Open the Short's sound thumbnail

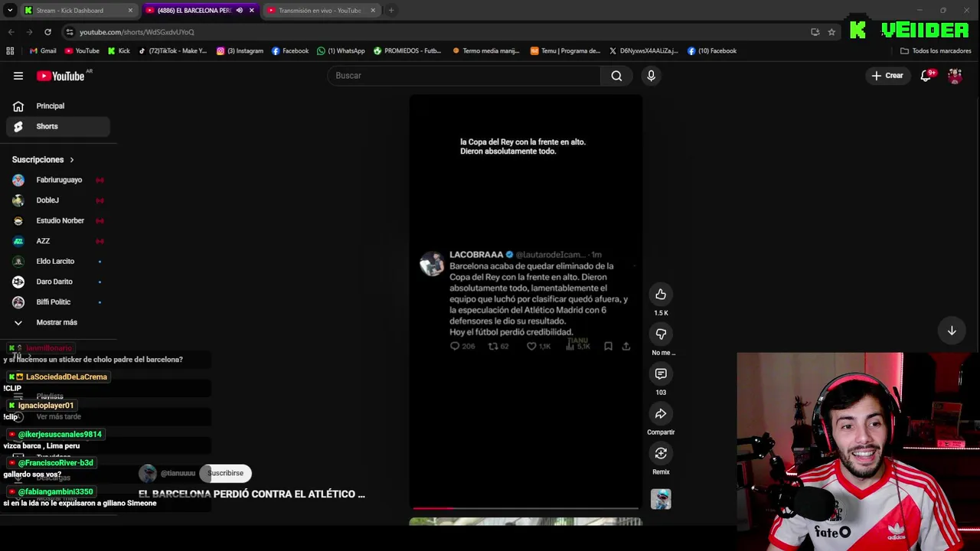click(x=661, y=499)
